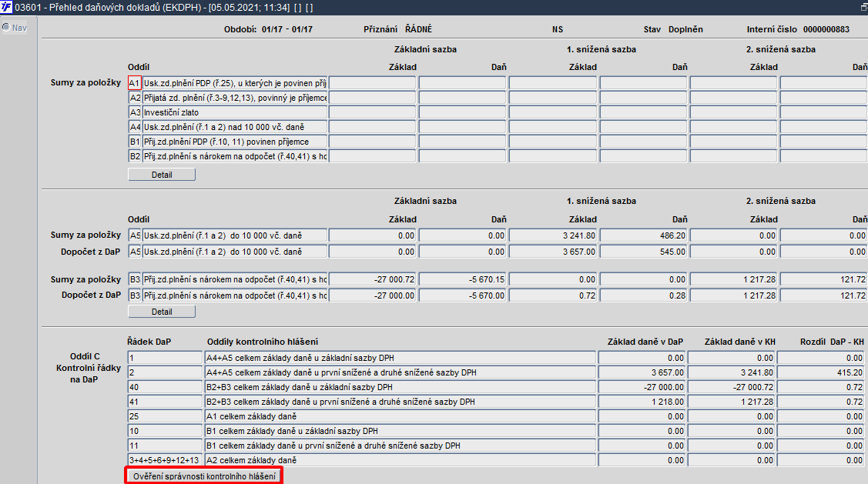Click value 1 218.00 on řádek 41

tap(642, 402)
